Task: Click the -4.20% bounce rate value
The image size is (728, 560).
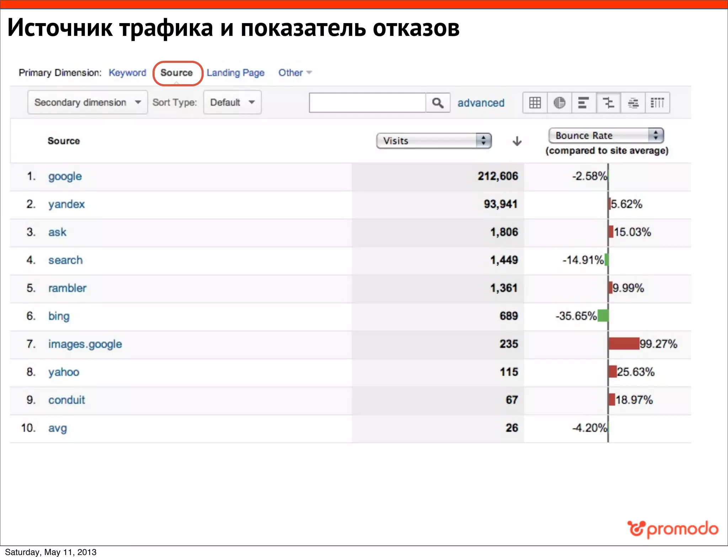Action: [x=589, y=428]
